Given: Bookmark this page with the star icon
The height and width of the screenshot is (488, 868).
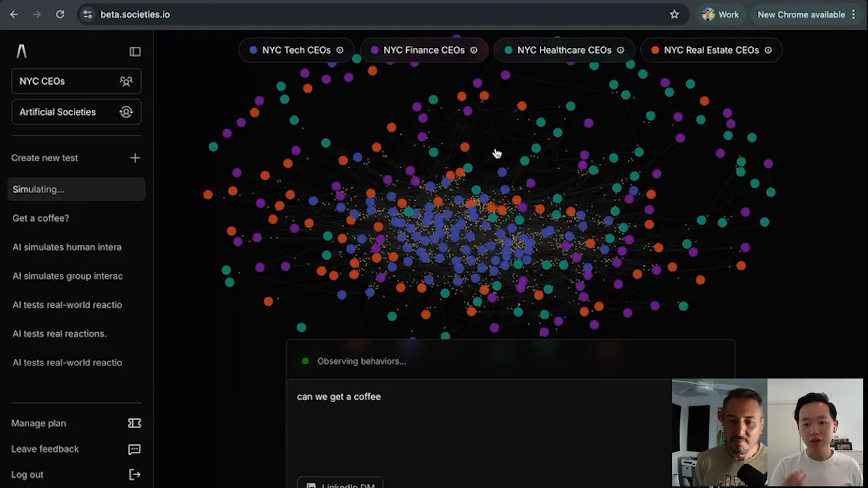Looking at the screenshot, I should [674, 14].
